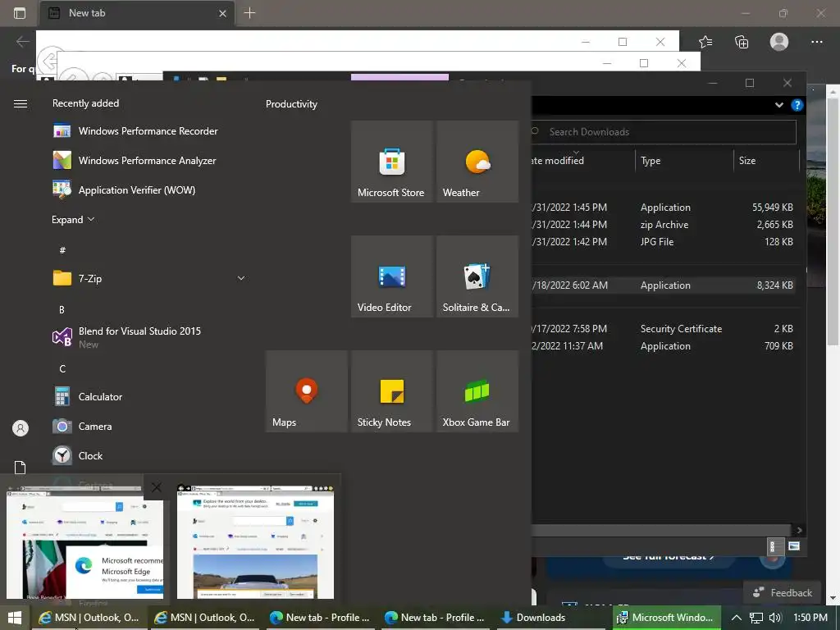This screenshot has width=840, height=630.
Task: Open the Maps tile
Action: point(307,391)
